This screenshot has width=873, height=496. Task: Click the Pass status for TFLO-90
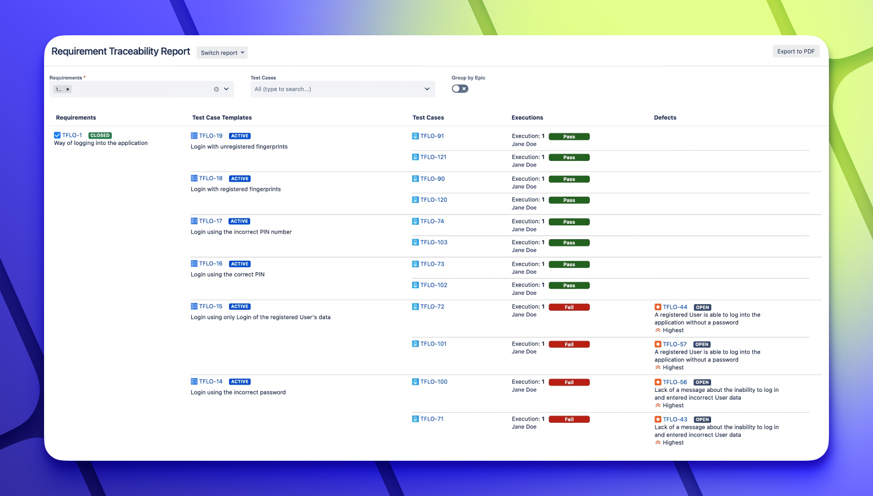pos(569,179)
